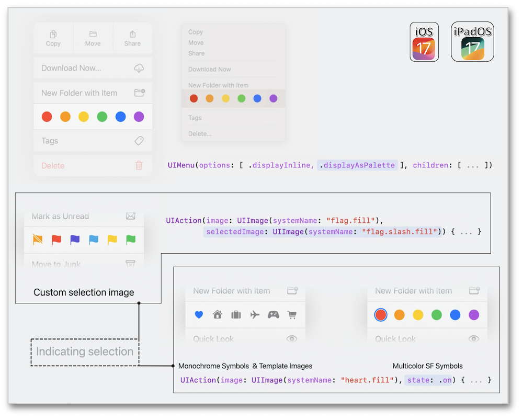The height and width of the screenshot is (420, 523).
Task: Click folder icon in multicolor New Folder with Item row
Action: (x=474, y=290)
